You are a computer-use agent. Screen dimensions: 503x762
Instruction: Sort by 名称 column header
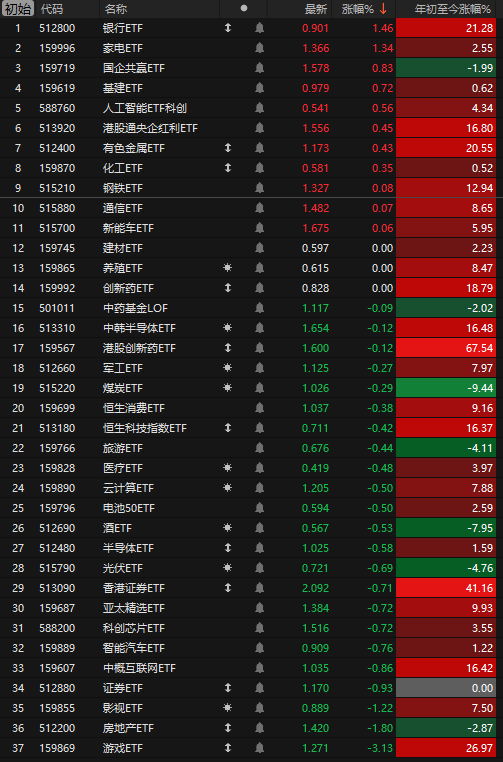115,9
